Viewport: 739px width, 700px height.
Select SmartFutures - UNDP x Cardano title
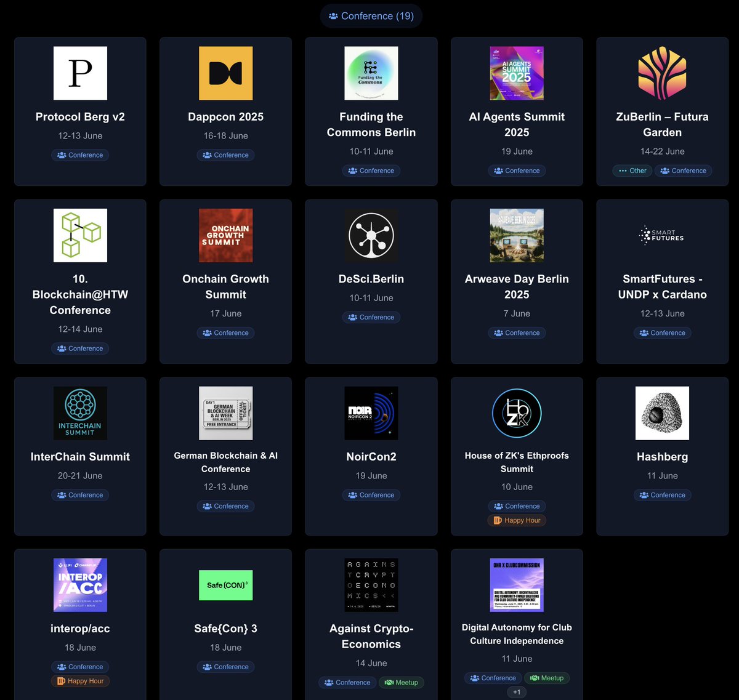point(662,286)
